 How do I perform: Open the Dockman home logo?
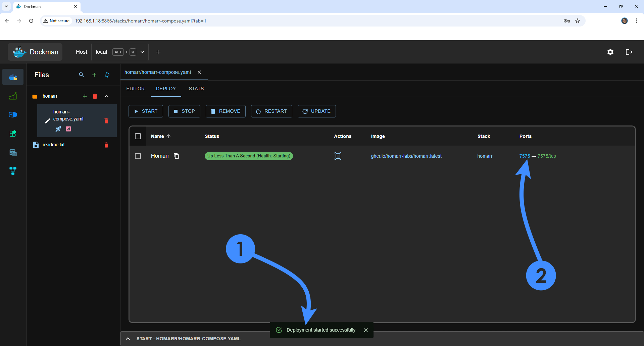(x=35, y=52)
